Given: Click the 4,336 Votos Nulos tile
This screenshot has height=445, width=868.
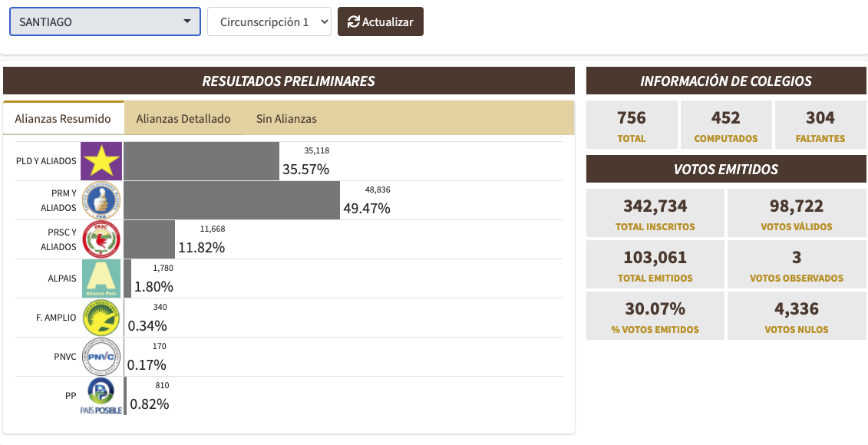Looking at the screenshot, I should coord(797,316).
